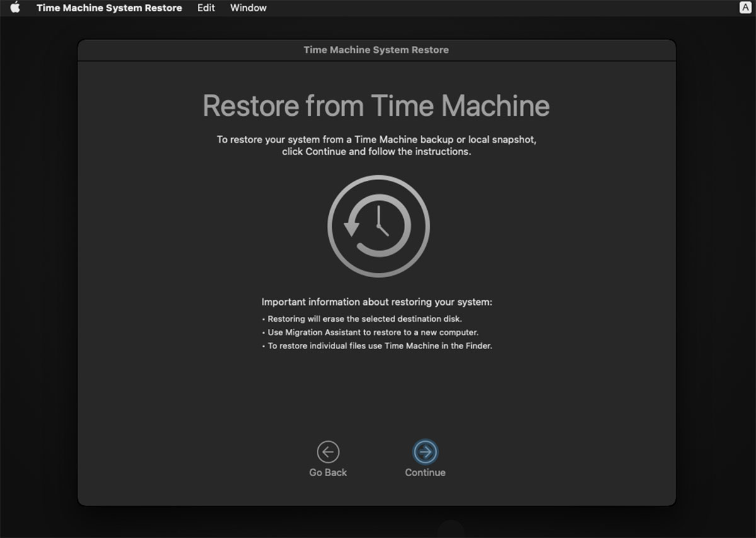Click the Go Back arrow icon
Viewport: 756px width, 538px height.
[x=328, y=452]
